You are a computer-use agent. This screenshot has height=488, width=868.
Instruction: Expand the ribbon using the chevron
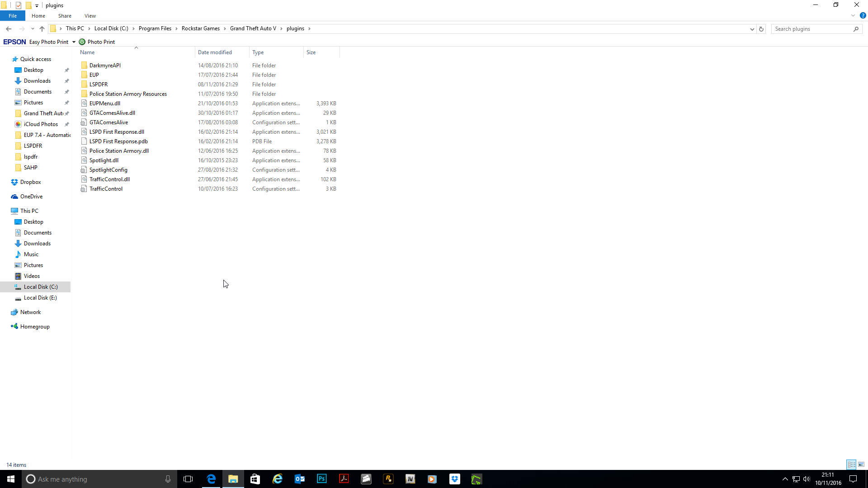(x=853, y=16)
